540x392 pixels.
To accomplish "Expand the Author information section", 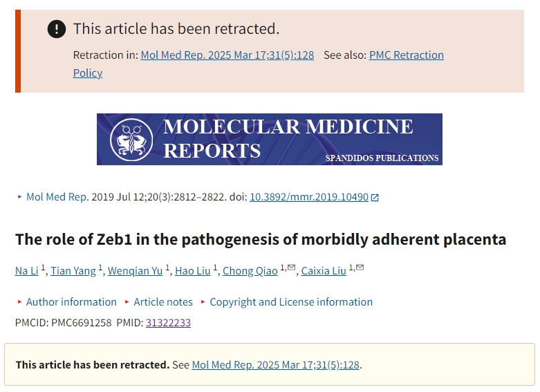I will [x=67, y=302].
